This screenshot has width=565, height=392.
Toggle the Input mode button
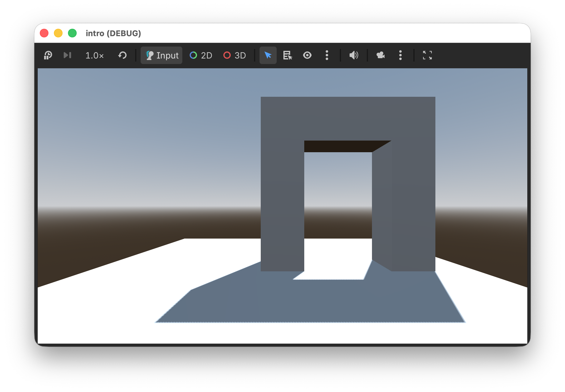[x=161, y=55]
